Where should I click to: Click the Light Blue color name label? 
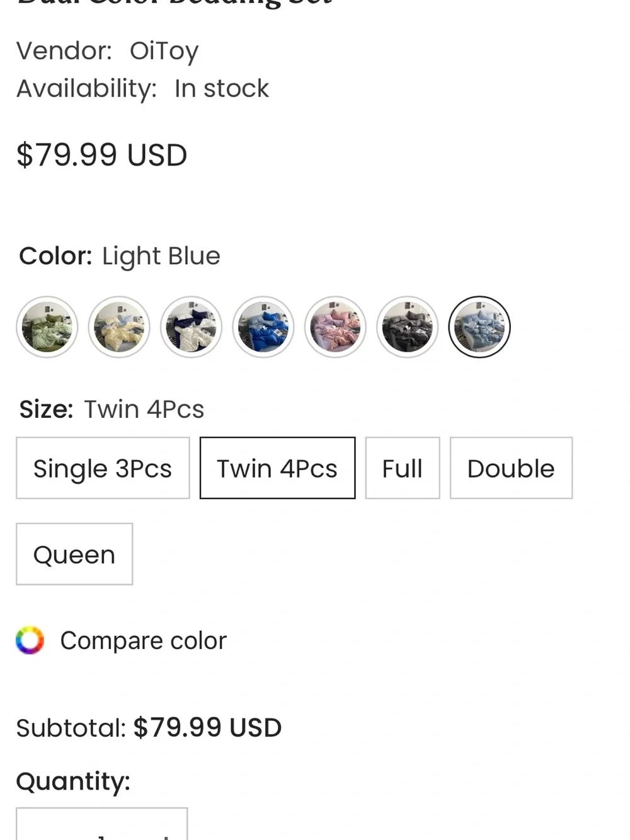(x=161, y=256)
